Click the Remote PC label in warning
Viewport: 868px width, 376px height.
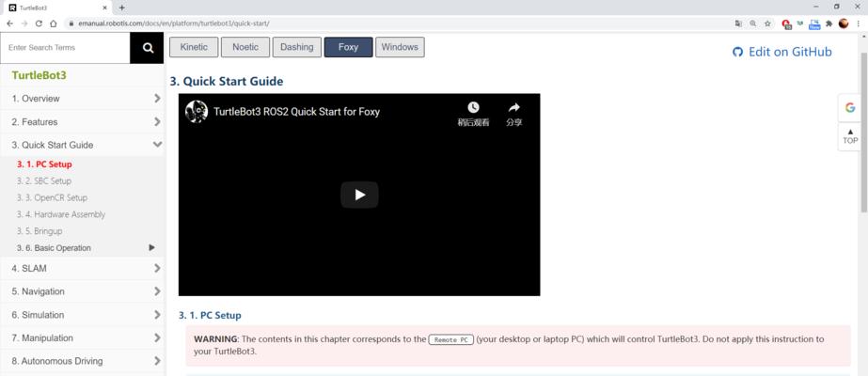[x=451, y=339]
